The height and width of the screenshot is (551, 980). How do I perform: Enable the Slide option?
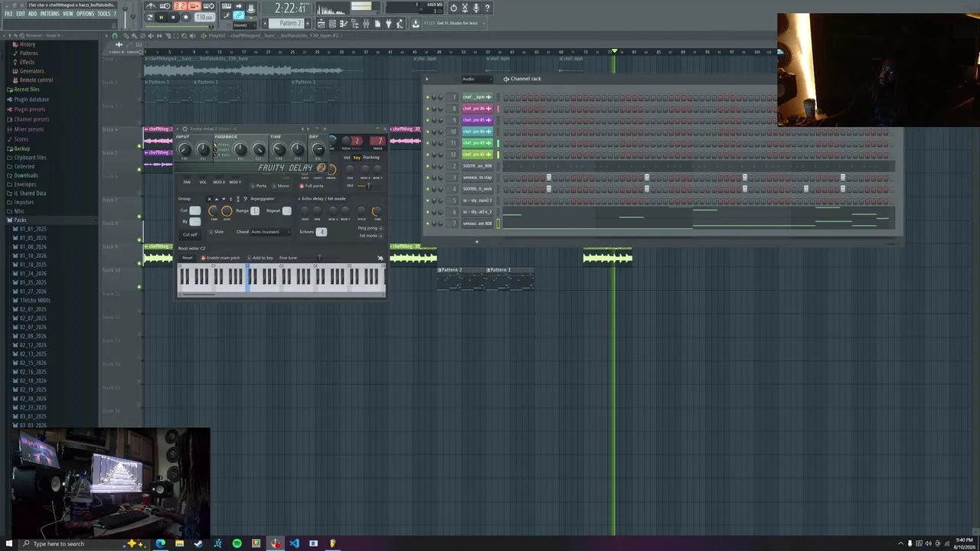(x=216, y=232)
